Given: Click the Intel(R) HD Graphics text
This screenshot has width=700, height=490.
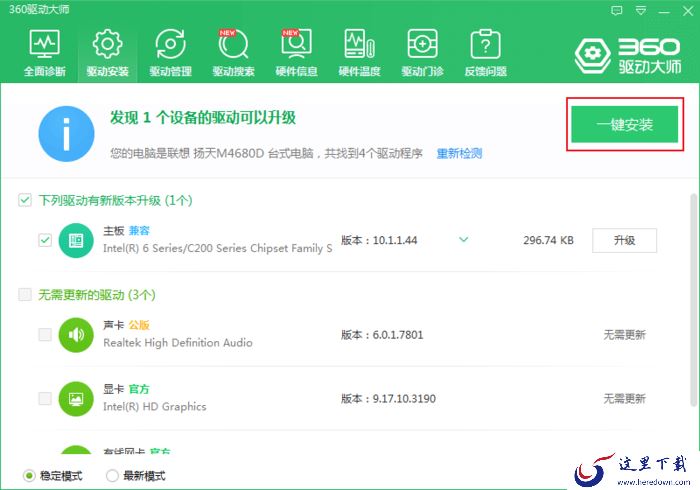Looking at the screenshot, I should point(154,407).
